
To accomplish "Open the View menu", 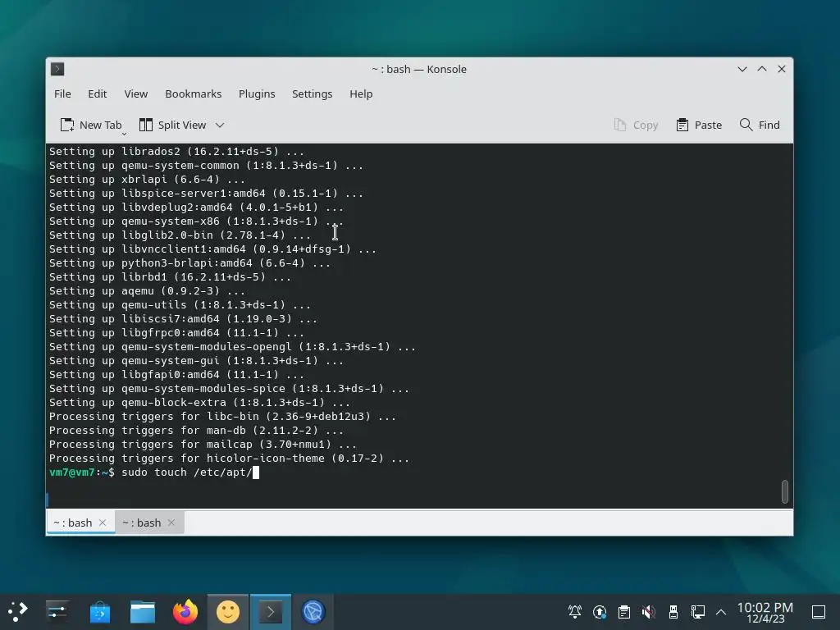I will point(135,94).
